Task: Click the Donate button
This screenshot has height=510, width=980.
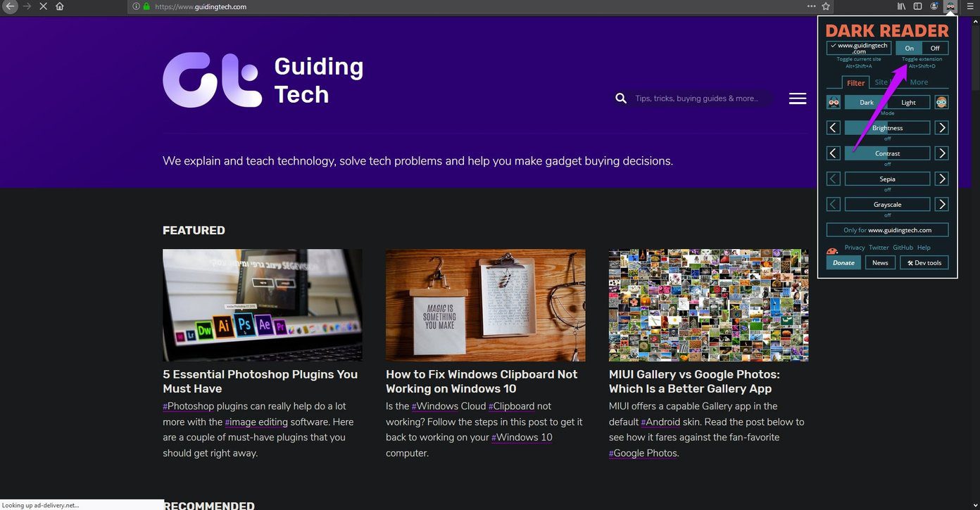Action: [843, 262]
